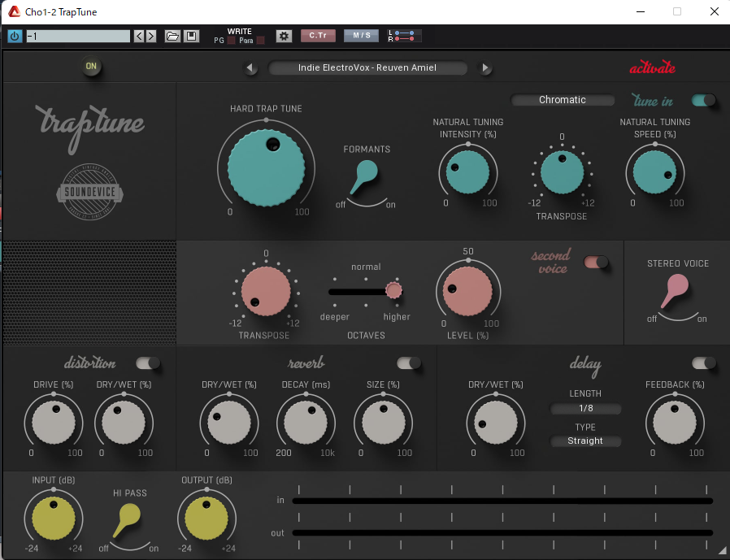Close the TrapTune window
The height and width of the screenshot is (560, 730).
click(715, 11)
